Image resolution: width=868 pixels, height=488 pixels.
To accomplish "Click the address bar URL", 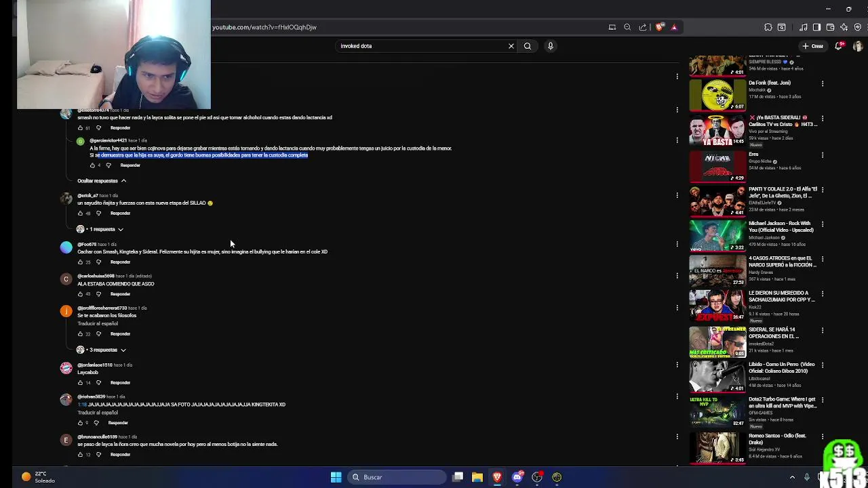I will (264, 27).
